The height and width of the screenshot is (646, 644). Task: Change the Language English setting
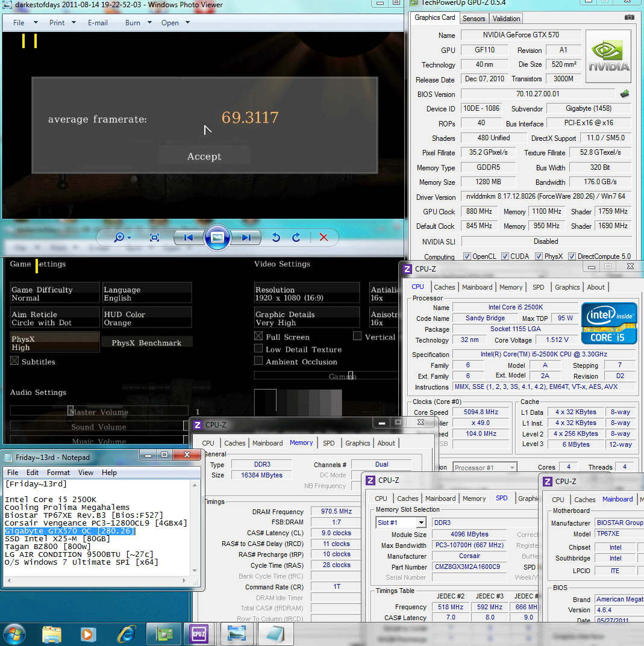[147, 293]
